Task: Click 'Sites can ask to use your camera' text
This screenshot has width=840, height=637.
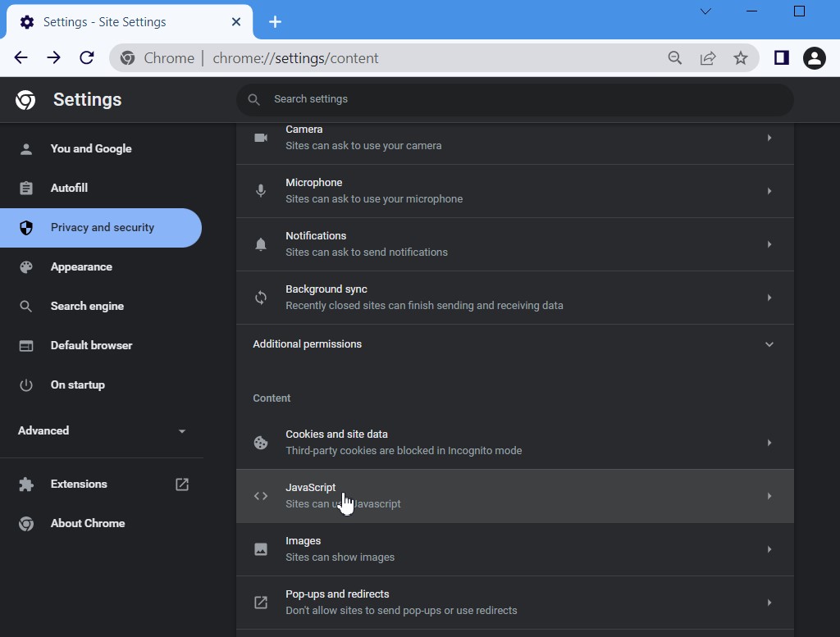Action: (363, 146)
